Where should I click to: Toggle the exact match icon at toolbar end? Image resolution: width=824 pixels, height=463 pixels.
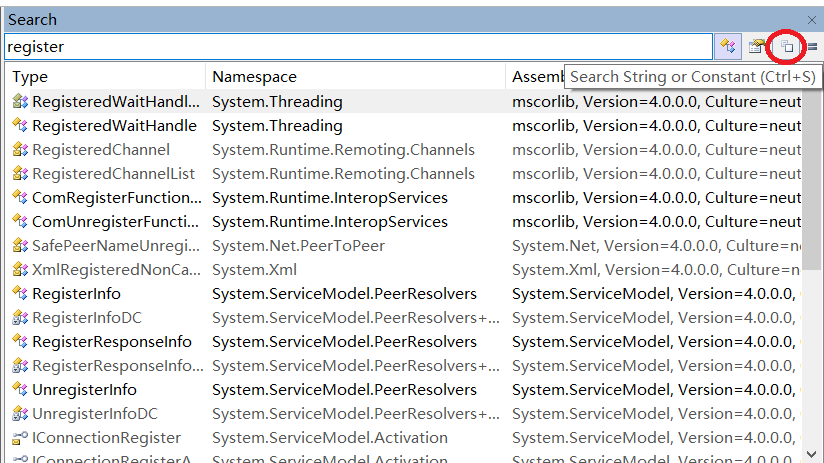(x=812, y=47)
